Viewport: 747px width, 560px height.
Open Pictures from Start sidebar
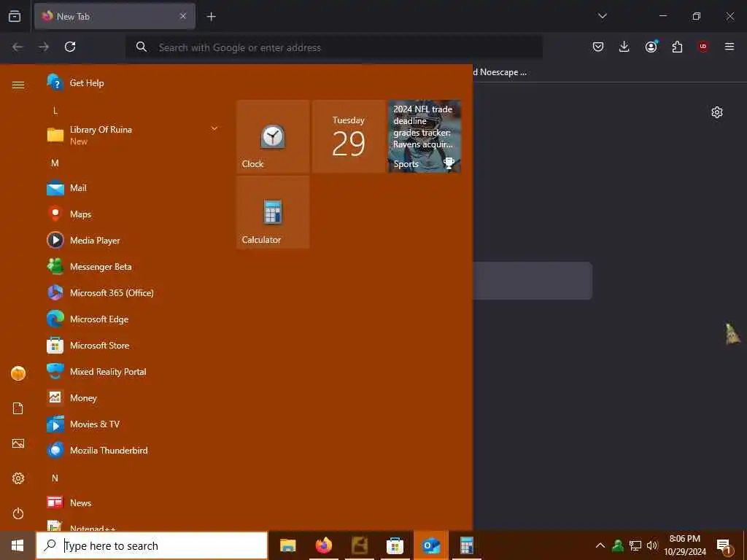[18, 444]
